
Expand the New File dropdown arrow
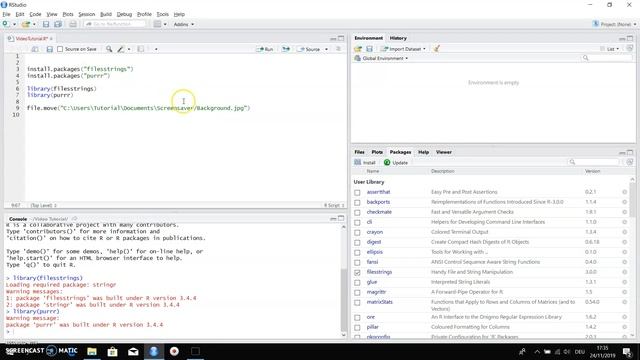pyautogui.click(x=14, y=24)
